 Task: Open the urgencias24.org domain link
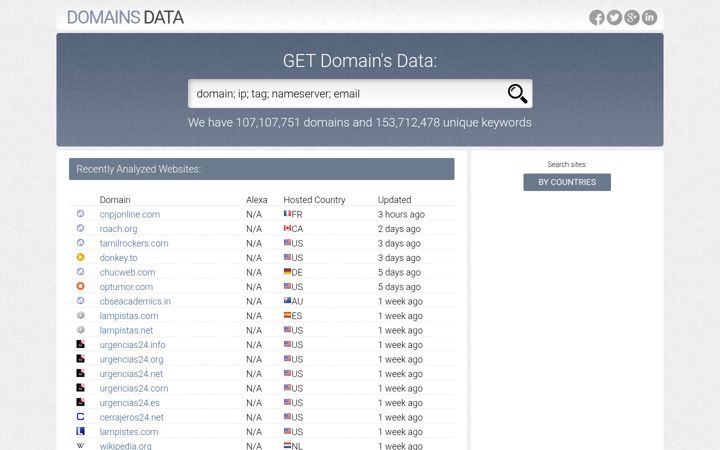click(x=131, y=360)
